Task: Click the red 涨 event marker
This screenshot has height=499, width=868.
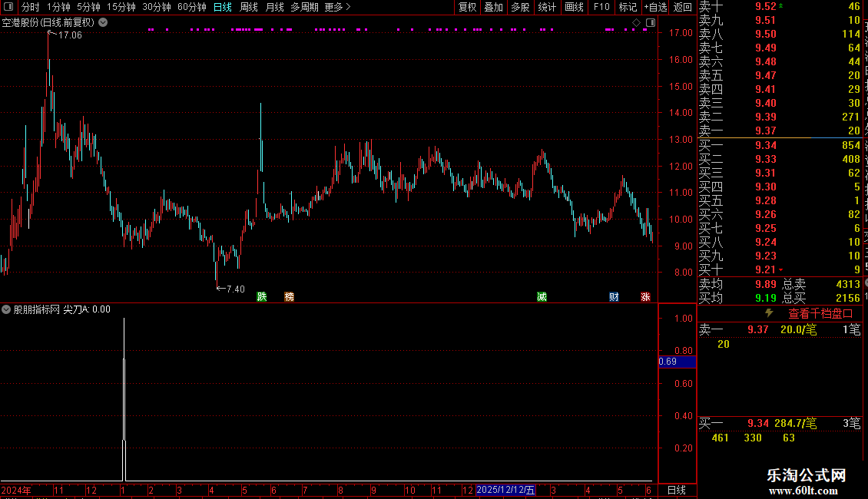Action: pyautogui.click(x=645, y=296)
